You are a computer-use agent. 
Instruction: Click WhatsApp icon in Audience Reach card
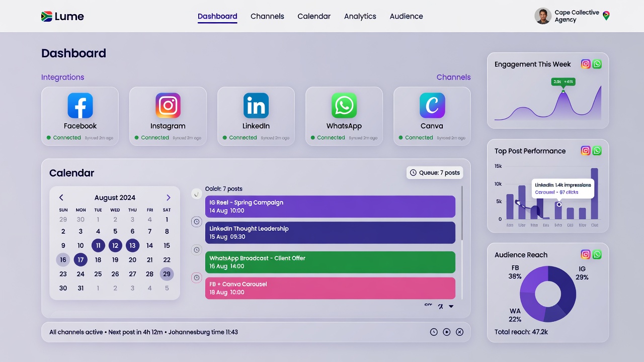[x=597, y=254]
